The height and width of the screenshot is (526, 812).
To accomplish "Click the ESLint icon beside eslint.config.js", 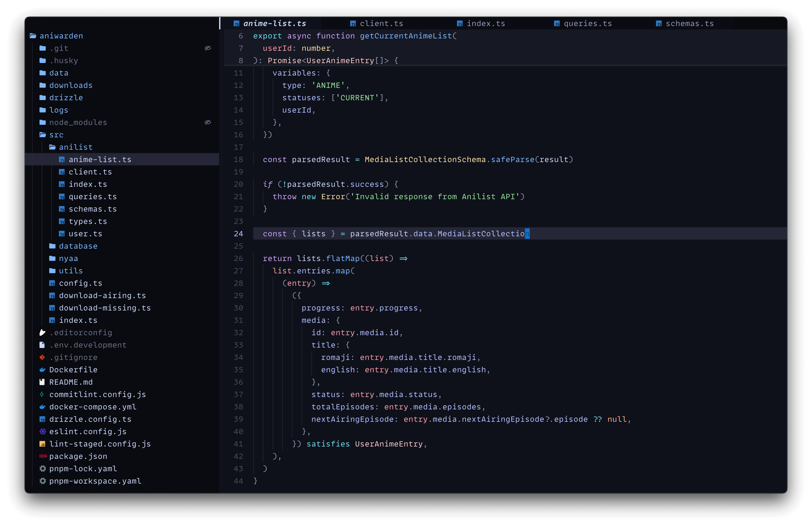I will pos(42,431).
